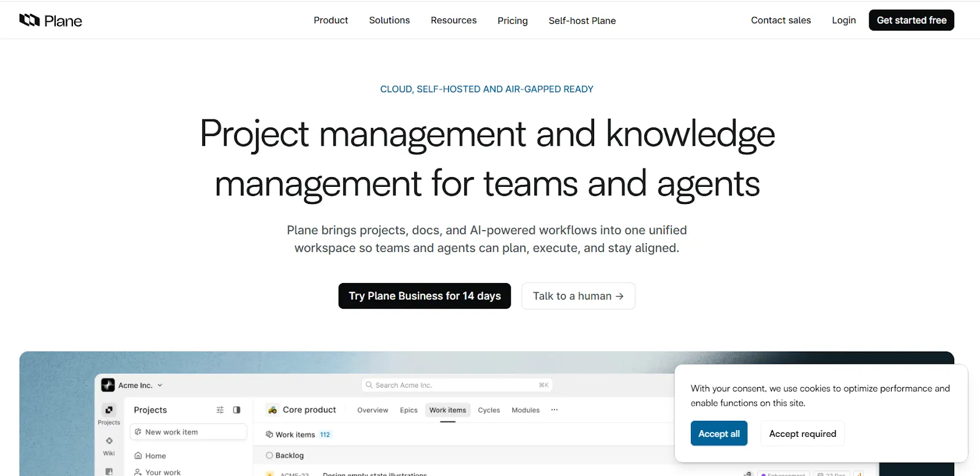Click Work items count 112 badge
Screen dimensions: 980x476
pos(325,435)
